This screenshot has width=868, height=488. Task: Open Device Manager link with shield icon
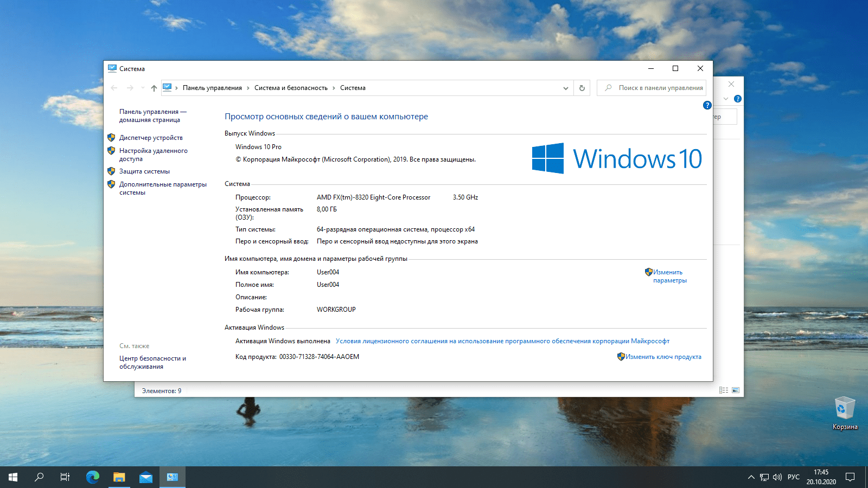pyautogui.click(x=151, y=138)
